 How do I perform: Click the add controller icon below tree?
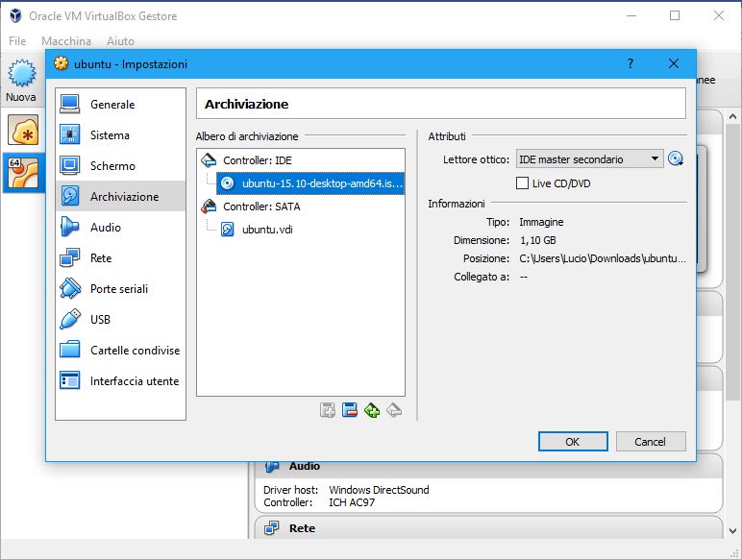click(327, 410)
